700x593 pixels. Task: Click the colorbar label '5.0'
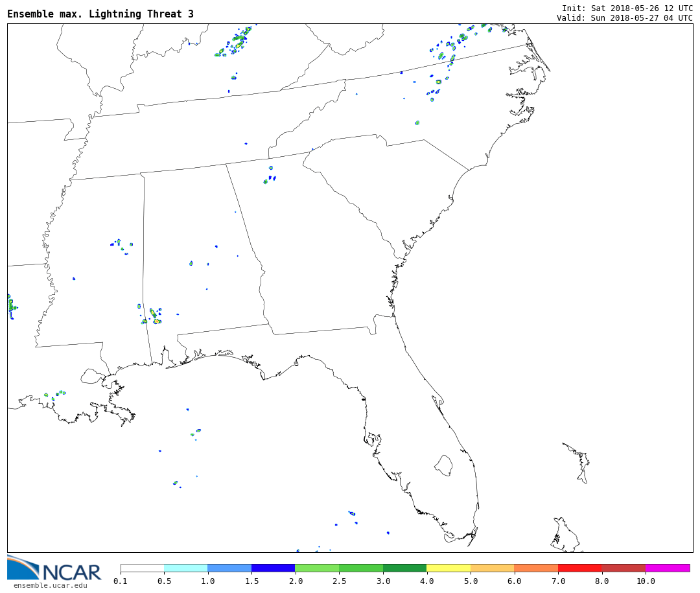tap(471, 581)
